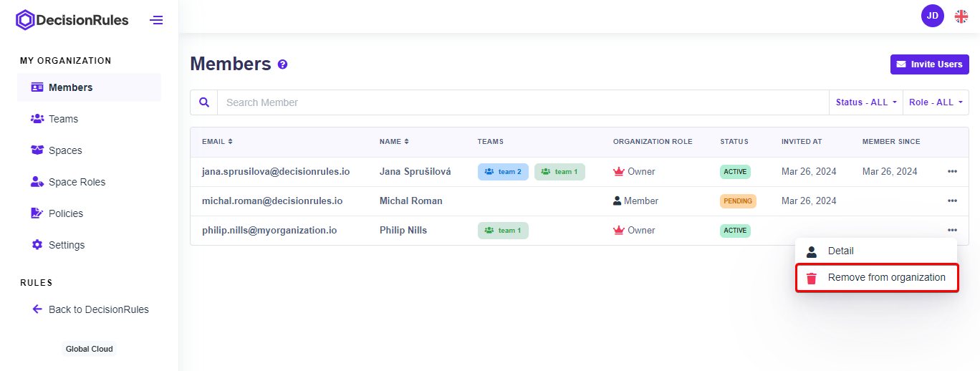Open Teams in the sidebar

coord(63,119)
